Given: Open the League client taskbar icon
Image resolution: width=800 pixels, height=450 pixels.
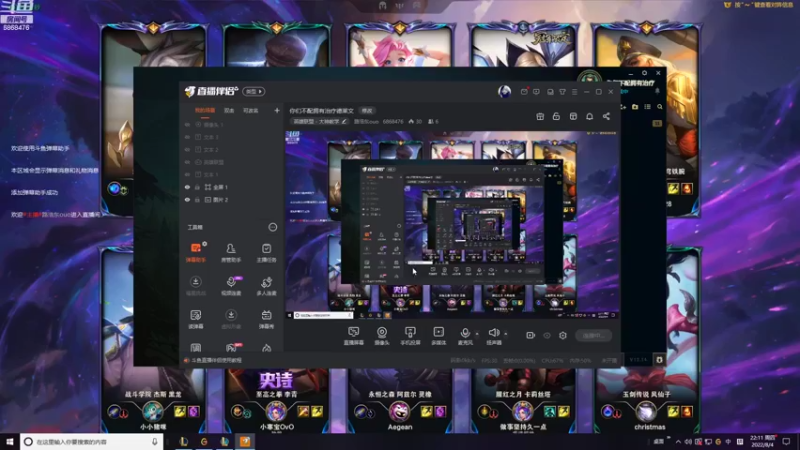Looking at the screenshot, I should point(184,441).
